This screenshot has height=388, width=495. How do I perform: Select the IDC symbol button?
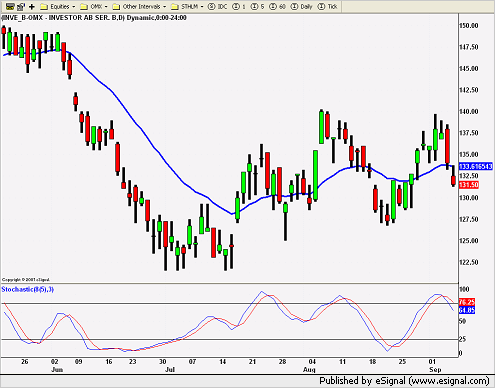tap(217, 6)
